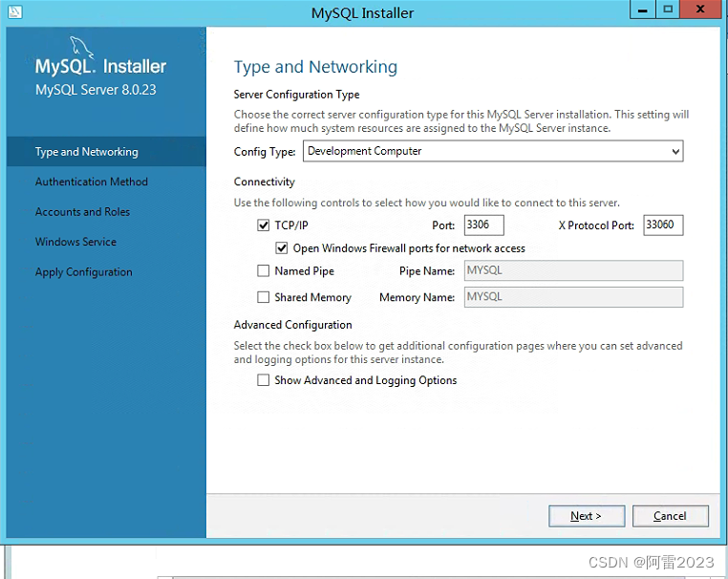Click the Connectivity section label
Image resolution: width=728 pixels, height=579 pixels.
pos(265,182)
